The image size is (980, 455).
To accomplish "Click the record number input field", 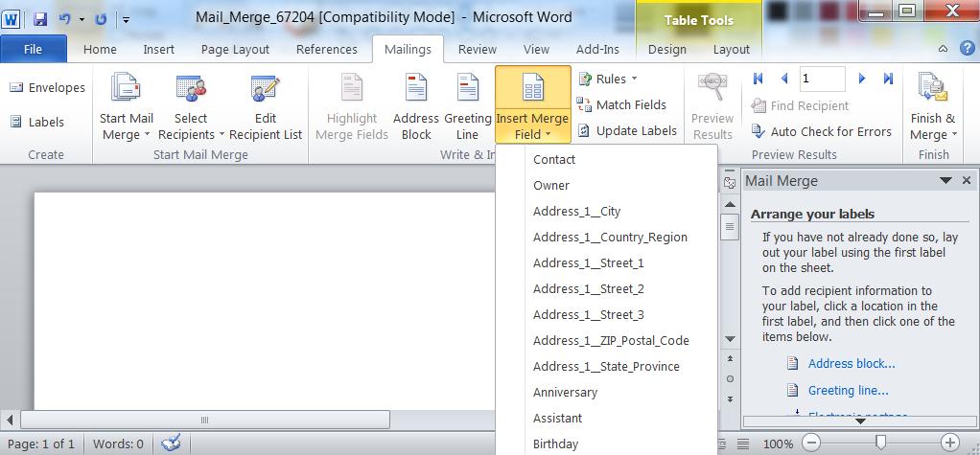I will point(822,79).
